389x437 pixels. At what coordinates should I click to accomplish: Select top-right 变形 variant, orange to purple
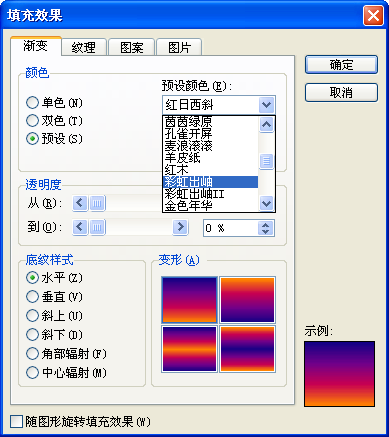(x=247, y=300)
